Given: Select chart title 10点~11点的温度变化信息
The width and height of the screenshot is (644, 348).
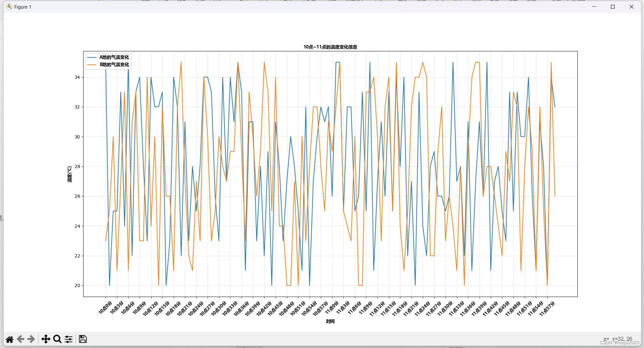Looking at the screenshot, I should (330, 47).
